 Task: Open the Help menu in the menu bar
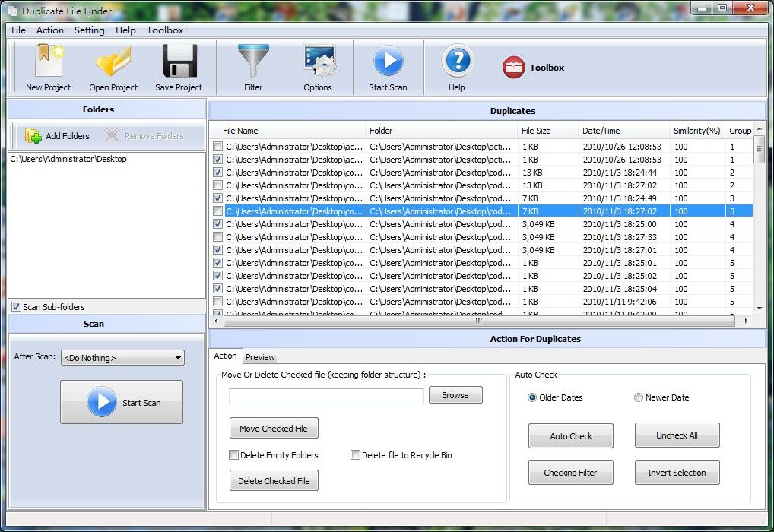coord(125,30)
